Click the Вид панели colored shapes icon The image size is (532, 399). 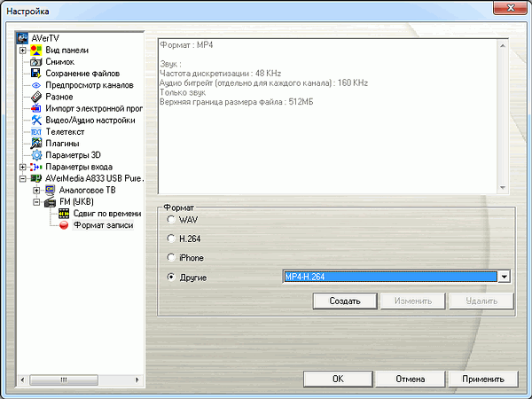pyautogui.click(x=36, y=51)
